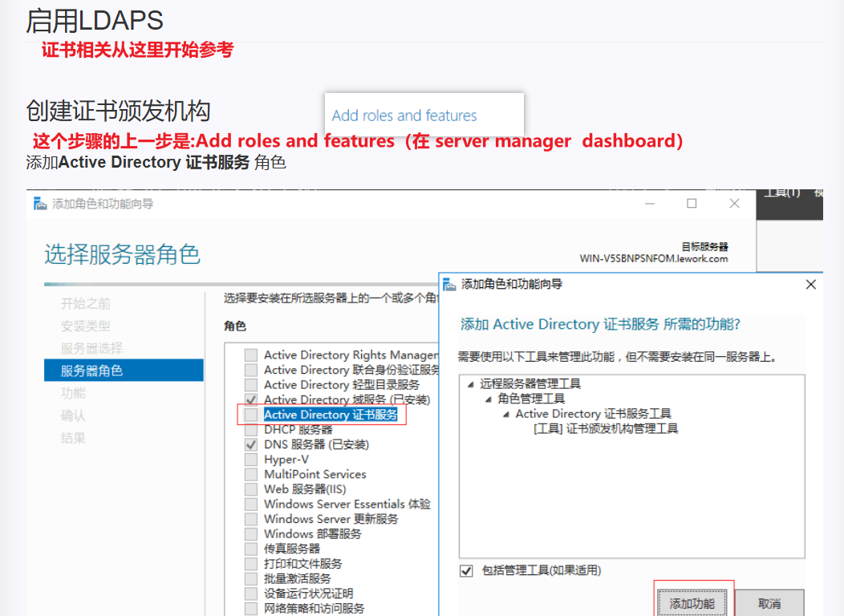Check the 设备运行状况证明 checkbox
Image resolution: width=844 pixels, height=616 pixels.
click(x=251, y=594)
